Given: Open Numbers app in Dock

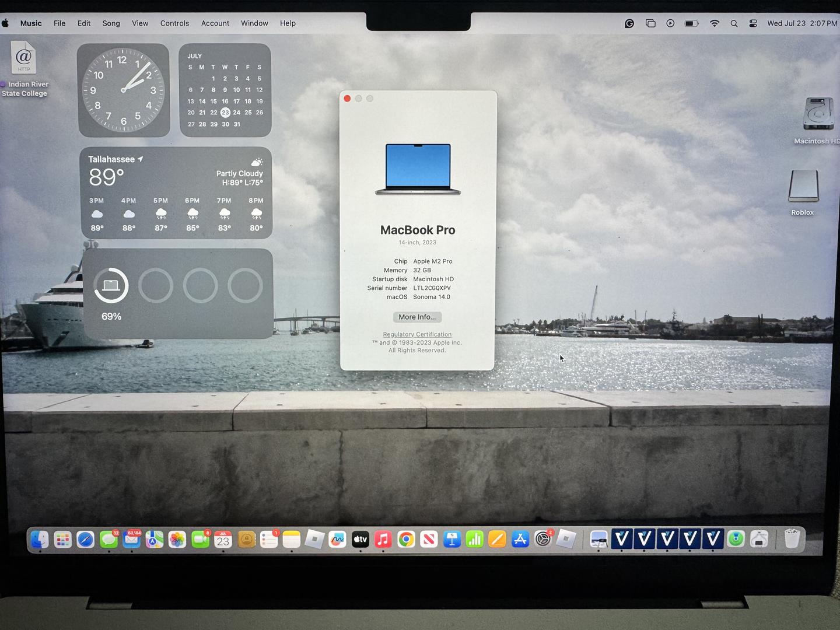Looking at the screenshot, I should click(475, 540).
